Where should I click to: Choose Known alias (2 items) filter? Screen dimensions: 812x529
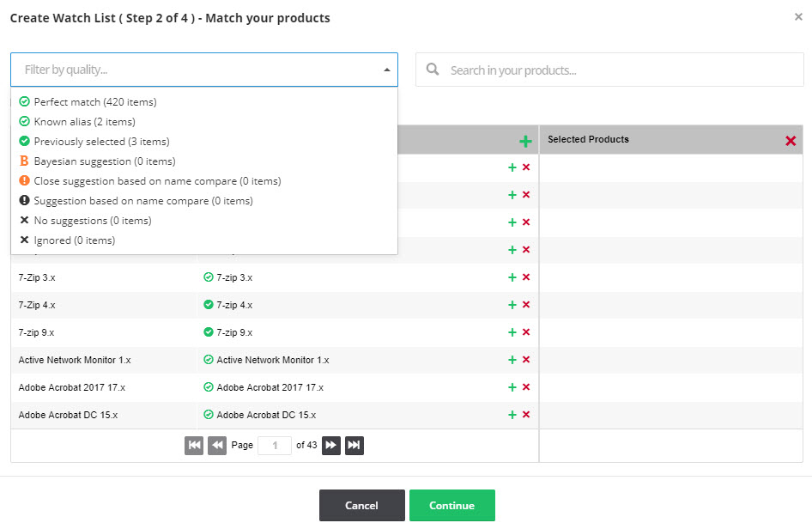coord(84,122)
